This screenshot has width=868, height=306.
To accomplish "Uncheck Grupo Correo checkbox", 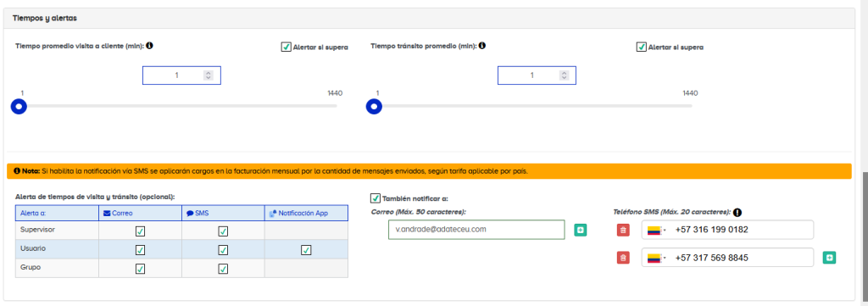I will tap(140, 269).
